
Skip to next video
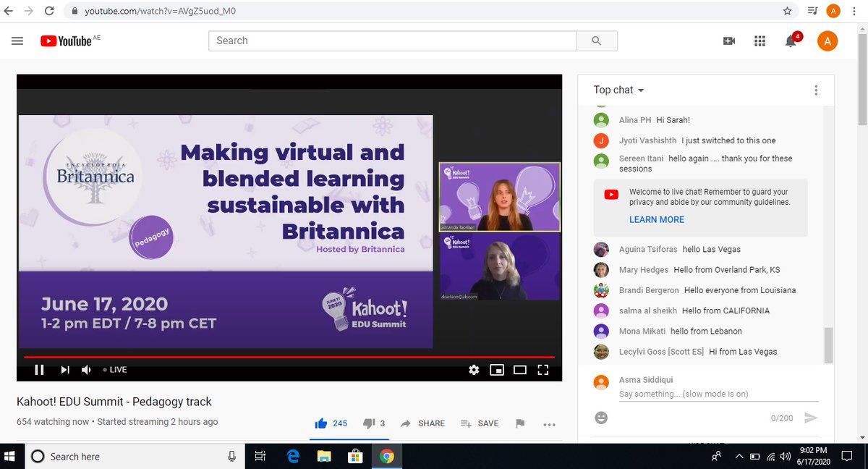coord(65,370)
